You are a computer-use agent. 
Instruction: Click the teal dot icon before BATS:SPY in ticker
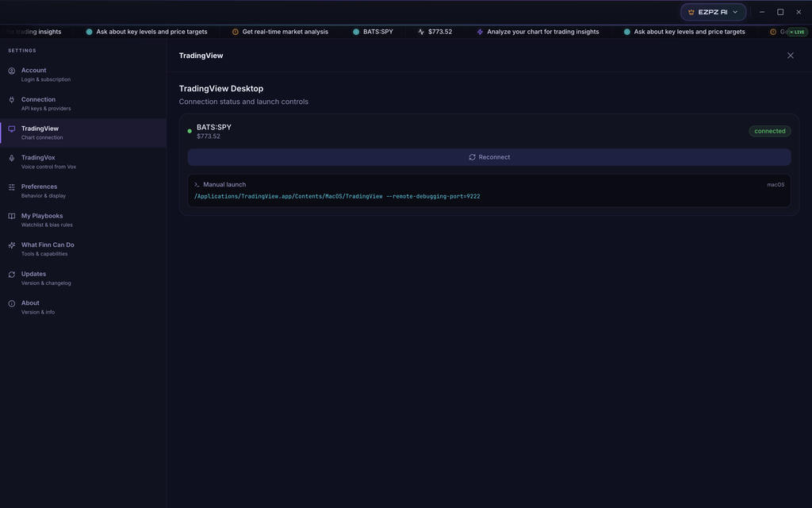(x=356, y=32)
